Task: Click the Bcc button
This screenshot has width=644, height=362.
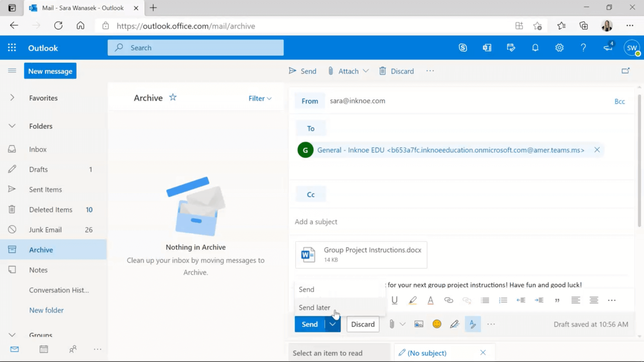Action: click(619, 101)
